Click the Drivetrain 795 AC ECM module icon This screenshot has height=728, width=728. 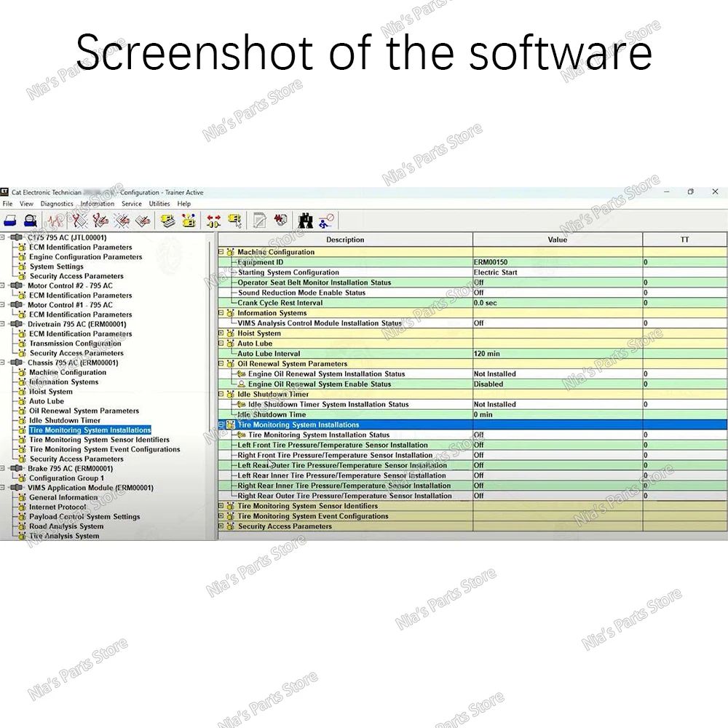point(16,324)
